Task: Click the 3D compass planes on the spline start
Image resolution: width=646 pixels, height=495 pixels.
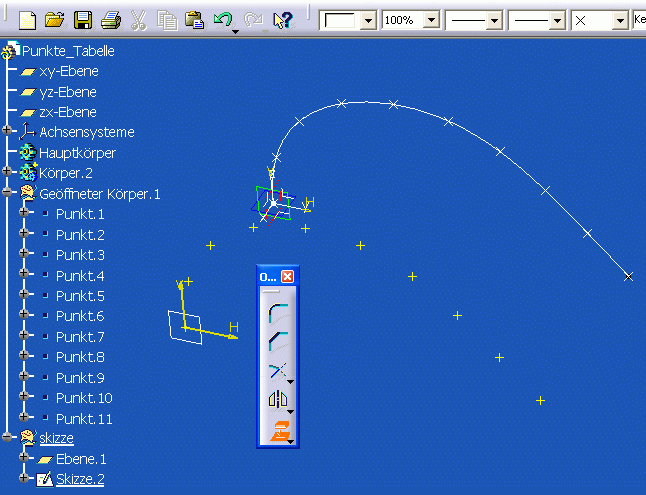Action: click(x=273, y=203)
